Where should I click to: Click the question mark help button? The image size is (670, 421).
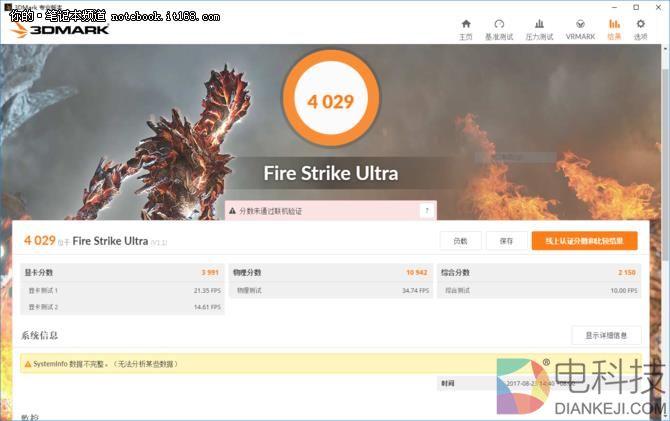point(426,210)
